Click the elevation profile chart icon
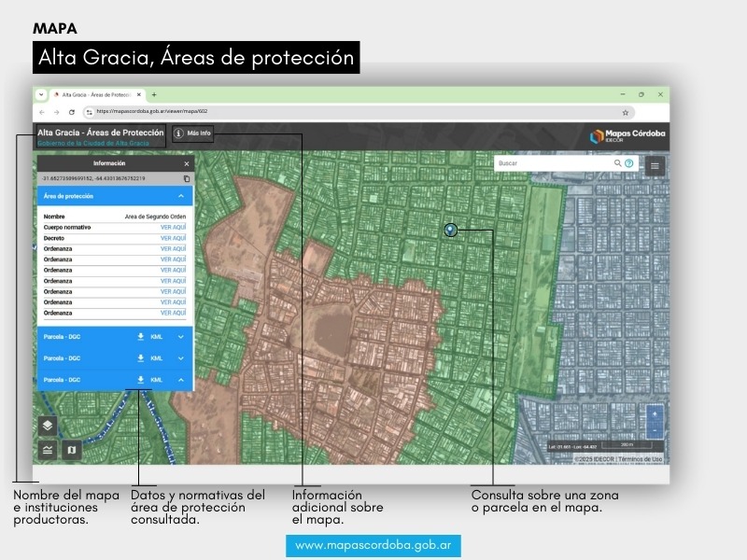The width and height of the screenshot is (747, 560). coord(48,450)
